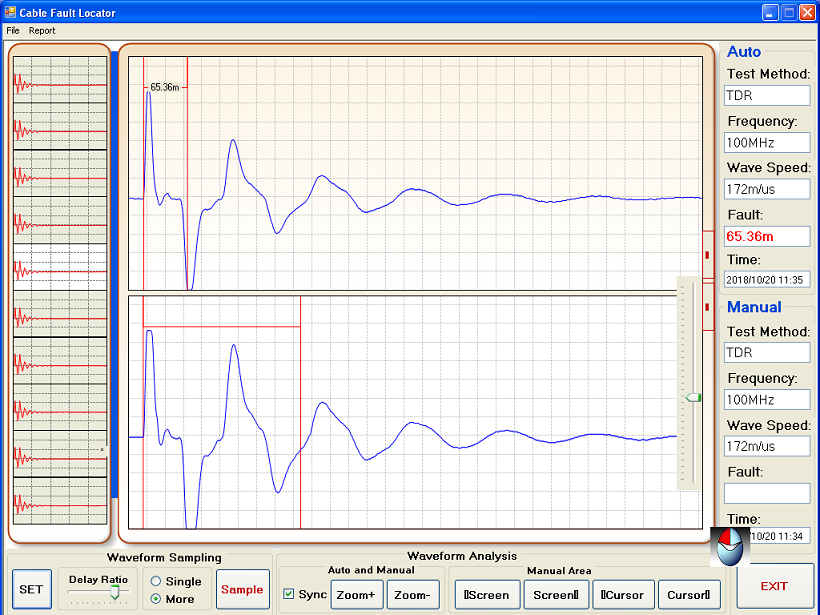
Task: Close the Cable Fault Locator window
Action: pos(807,13)
